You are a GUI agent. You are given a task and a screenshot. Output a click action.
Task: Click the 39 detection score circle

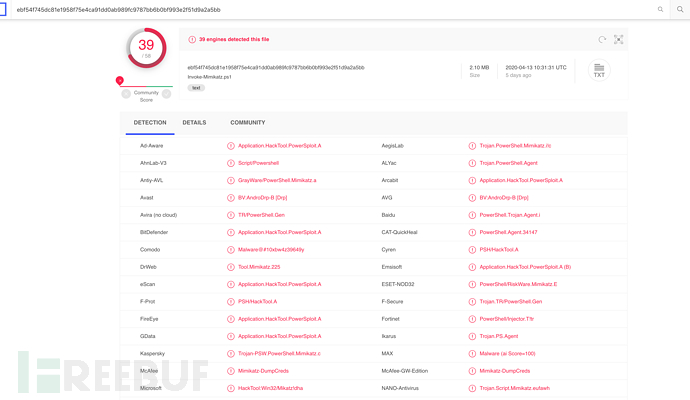[146, 48]
